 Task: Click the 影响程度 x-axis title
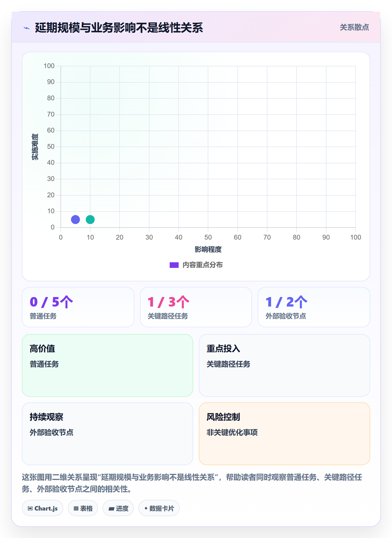[208, 249]
